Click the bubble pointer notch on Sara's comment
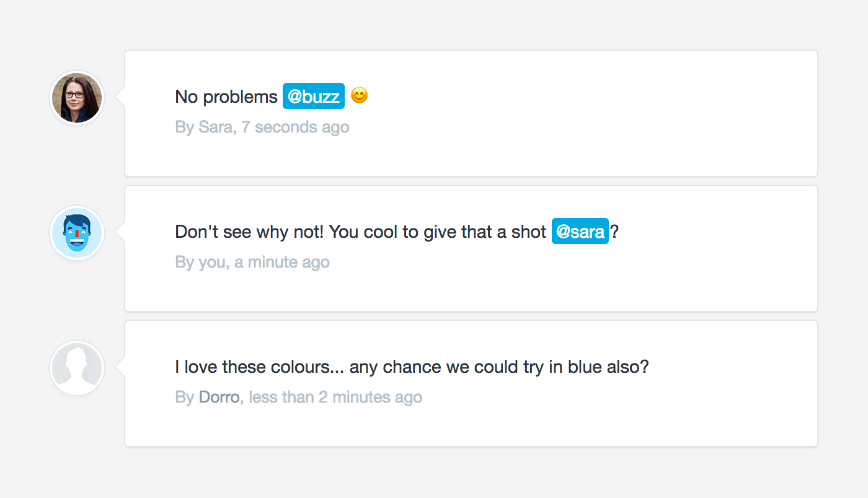 [120, 98]
